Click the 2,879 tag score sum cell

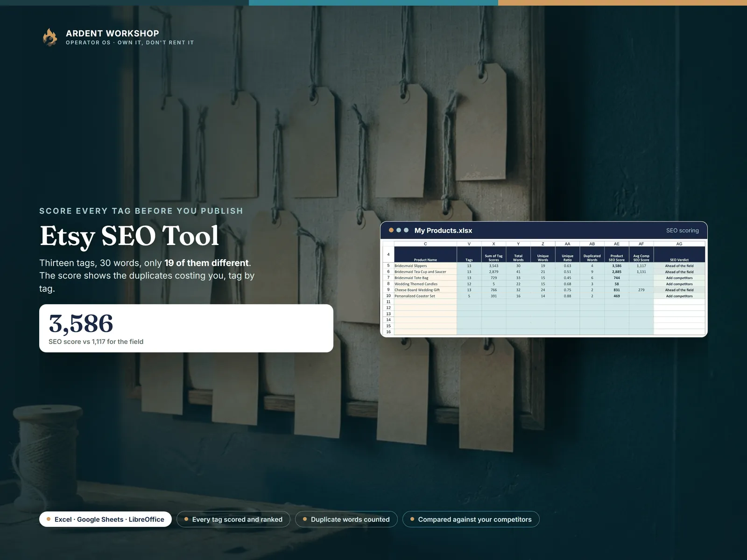pos(493,272)
